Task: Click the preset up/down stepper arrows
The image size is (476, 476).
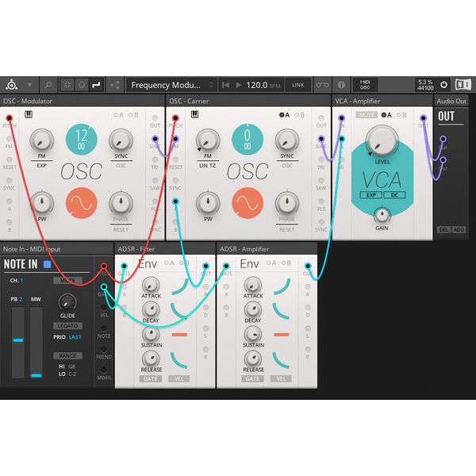Action: pyautogui.click(x=211, y=85)
